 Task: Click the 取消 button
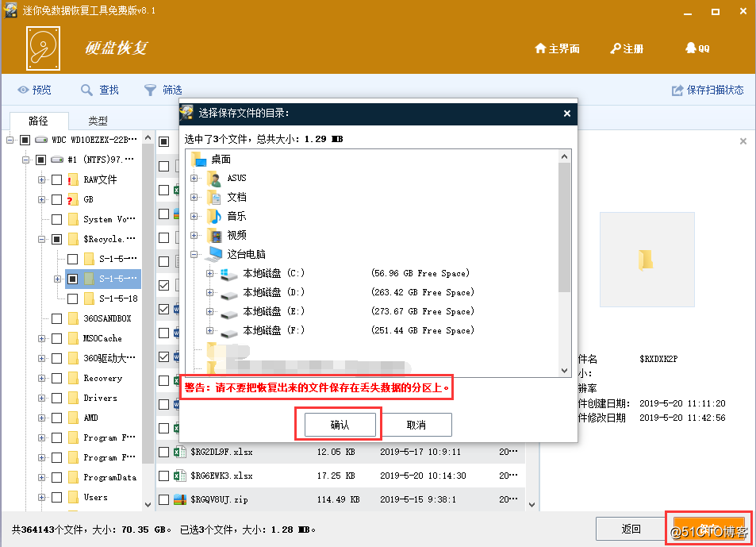tap(416, 425)
